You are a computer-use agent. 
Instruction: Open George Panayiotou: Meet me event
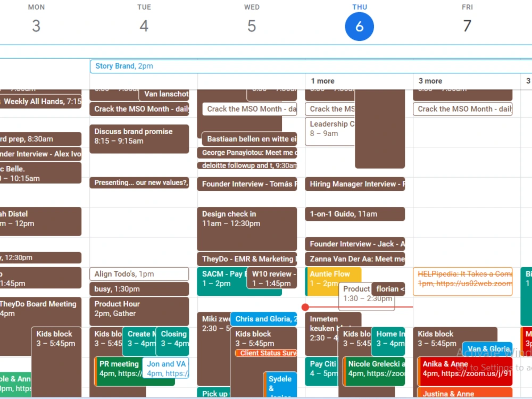[x=247, y=153]
